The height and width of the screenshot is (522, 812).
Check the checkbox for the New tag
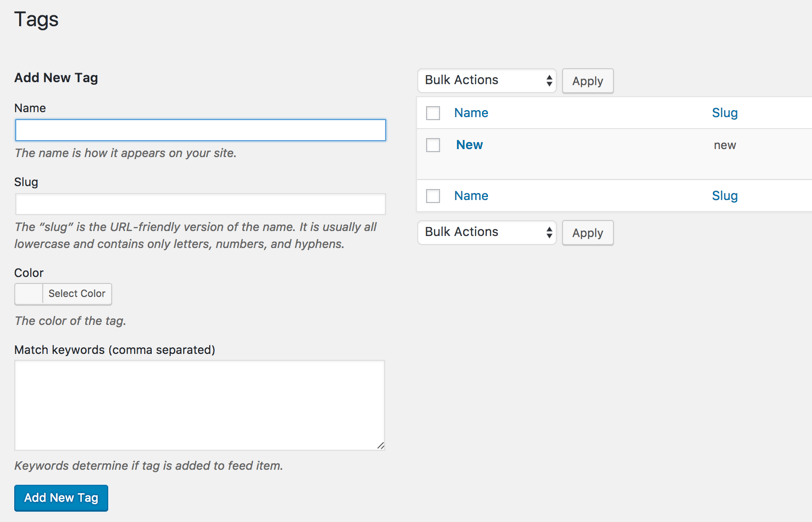coord(433,145)
